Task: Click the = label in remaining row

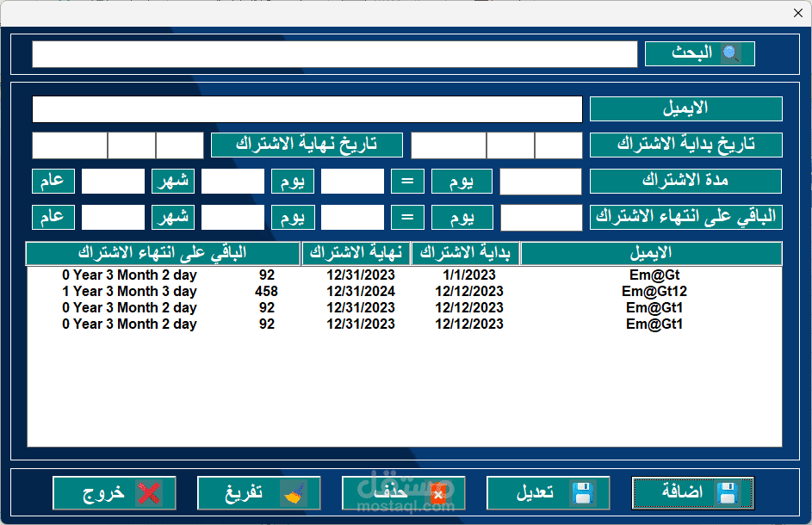Action: coord(407,218)
